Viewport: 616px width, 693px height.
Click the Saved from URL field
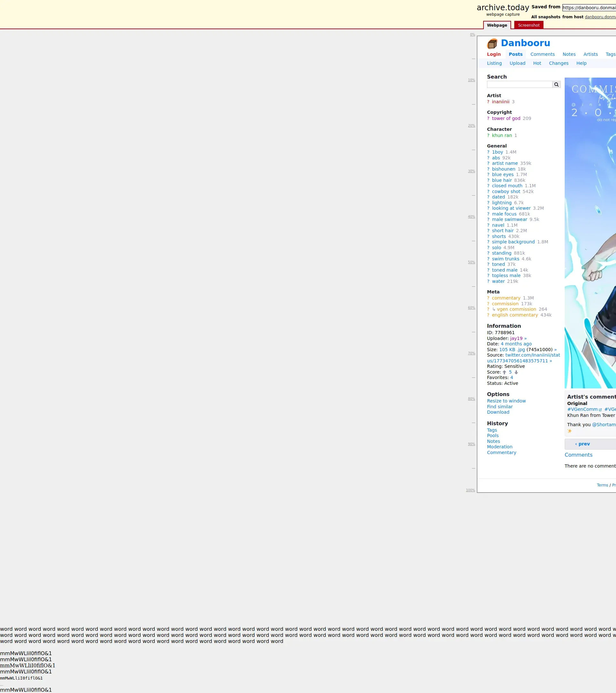coord(589,7)
